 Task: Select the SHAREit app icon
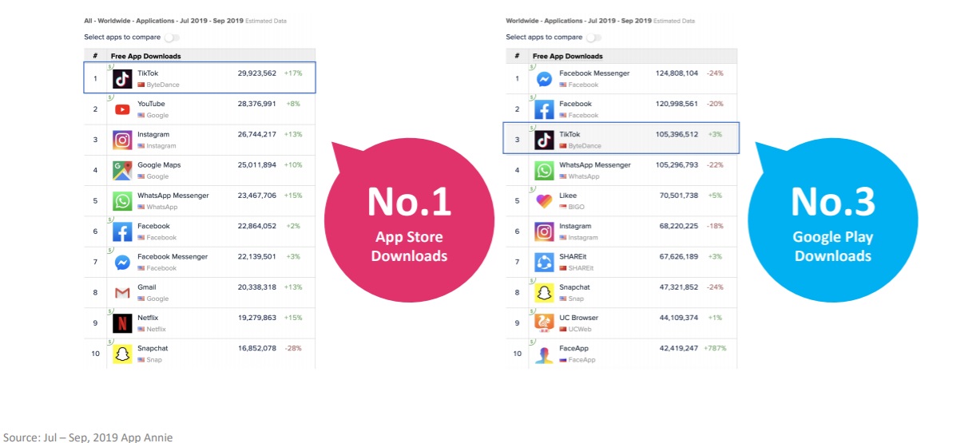(x=544, y=262)
